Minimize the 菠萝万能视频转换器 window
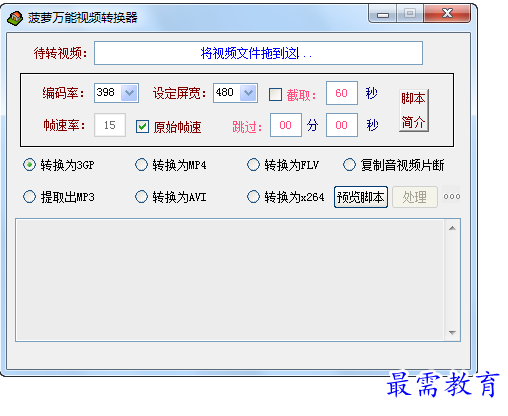The width and height of the screenshot is (508, 416). [383, 15]
